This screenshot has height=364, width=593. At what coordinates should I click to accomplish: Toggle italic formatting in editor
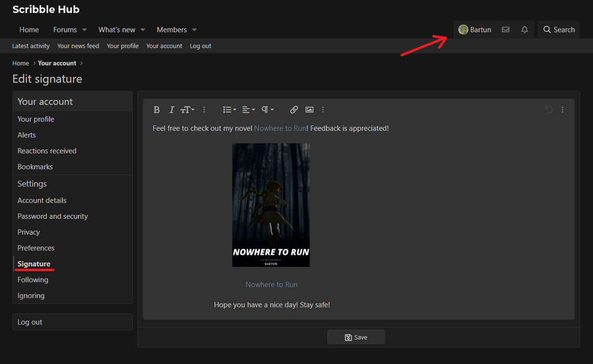[x=171, y=110]
